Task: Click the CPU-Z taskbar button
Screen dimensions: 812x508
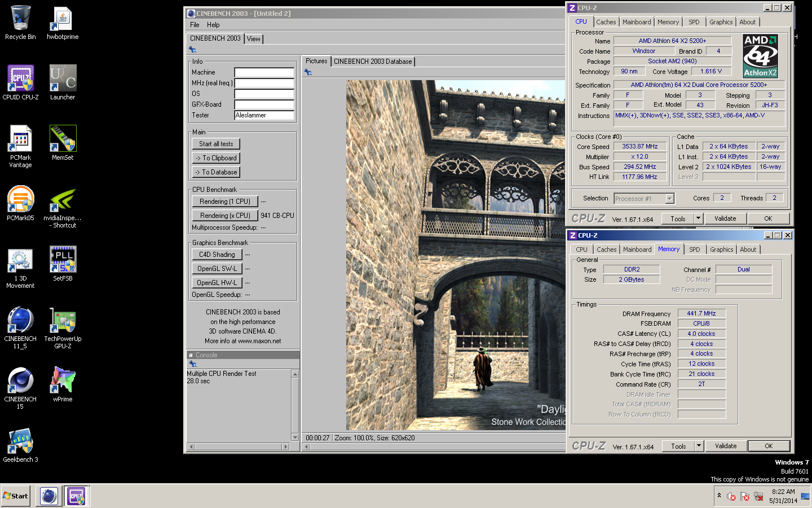Action: [76, 496]
